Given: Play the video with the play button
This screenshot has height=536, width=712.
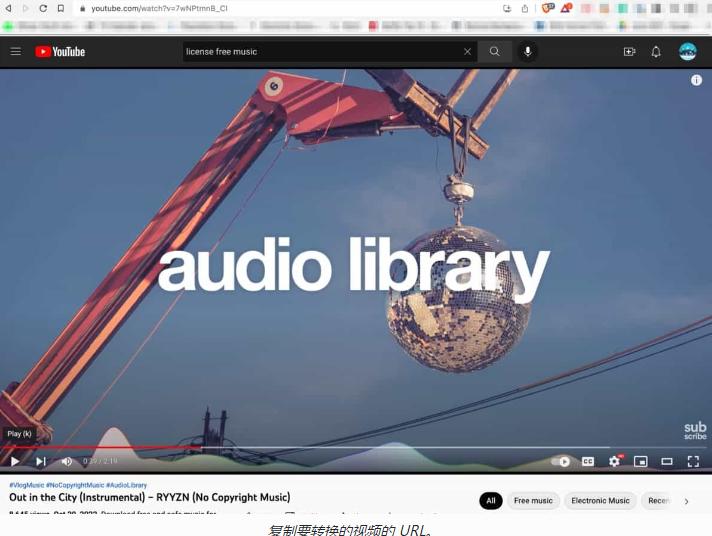Looking at the screenshot, I should [15, 462].
